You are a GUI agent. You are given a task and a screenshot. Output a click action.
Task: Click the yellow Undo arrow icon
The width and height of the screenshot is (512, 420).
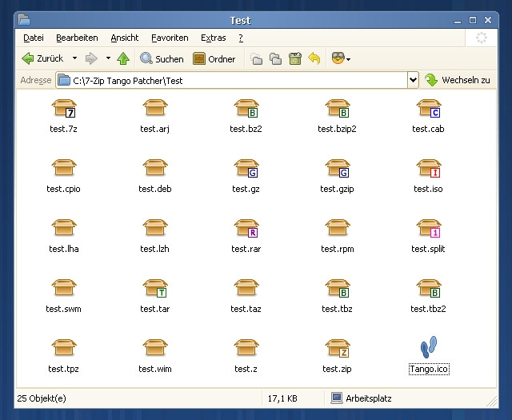(x=314, y=58)
